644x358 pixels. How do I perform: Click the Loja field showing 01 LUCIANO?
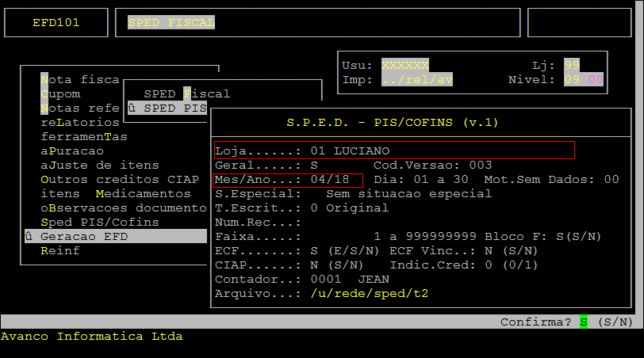(x=350, y=150)
